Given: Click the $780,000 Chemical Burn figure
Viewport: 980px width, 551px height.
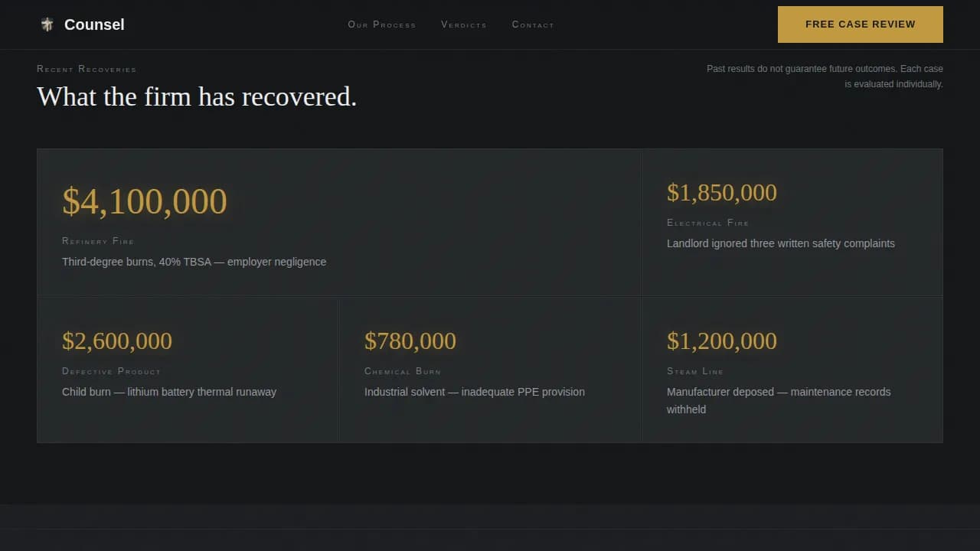Looking at the screenshot, I should click(410, 341).
